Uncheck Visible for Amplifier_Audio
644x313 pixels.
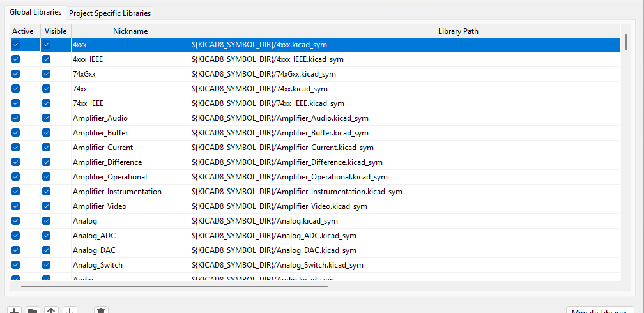[x=47, y=118]
